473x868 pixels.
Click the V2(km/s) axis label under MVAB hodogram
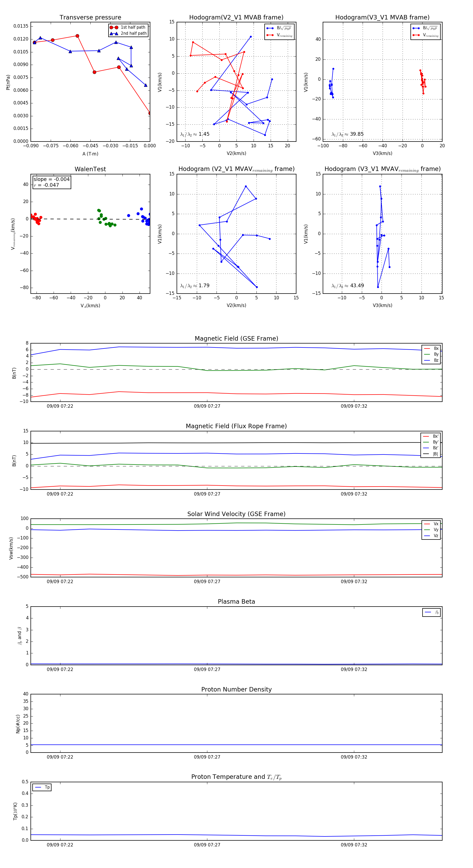point(236,154)
